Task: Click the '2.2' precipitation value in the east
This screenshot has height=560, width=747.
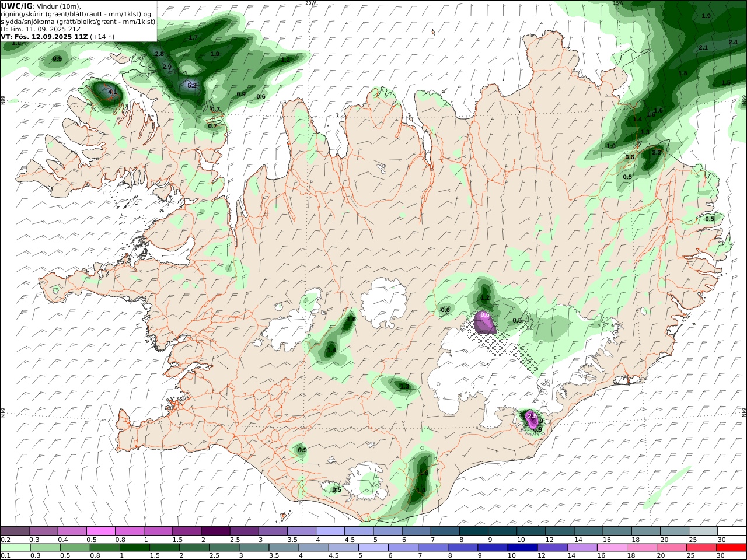Action: pyautogui.click(x=657, y=152)
